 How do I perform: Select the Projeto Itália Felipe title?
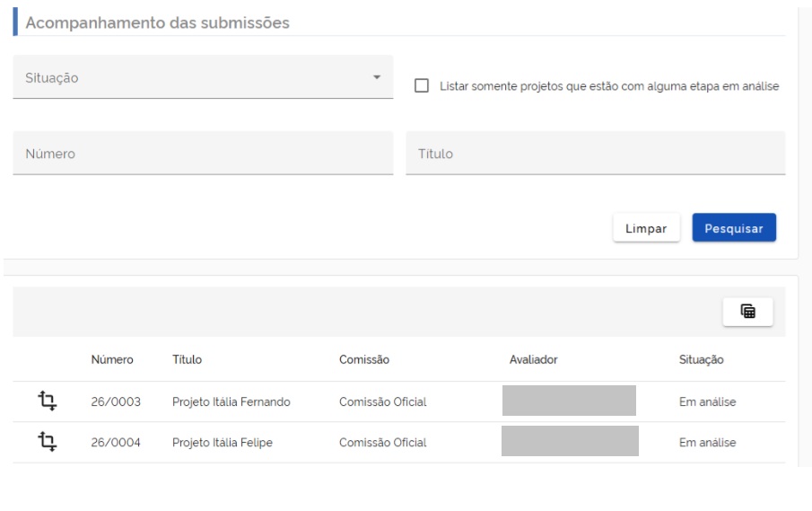pos(222,443)
